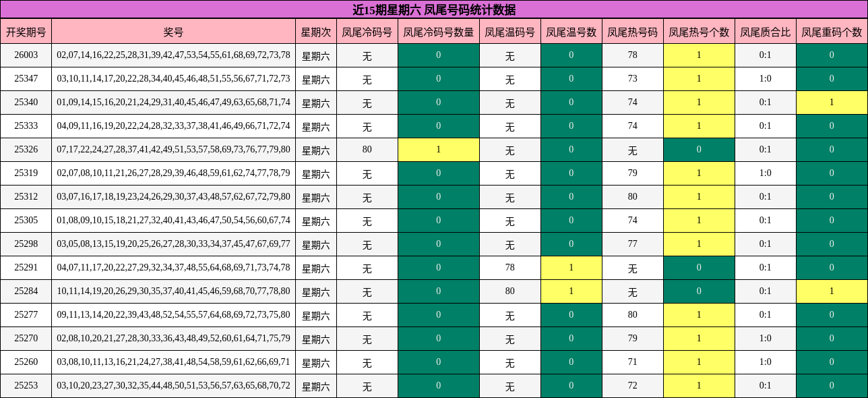
Task: Select period number 25326 cell
Action: tap(26, 150)
